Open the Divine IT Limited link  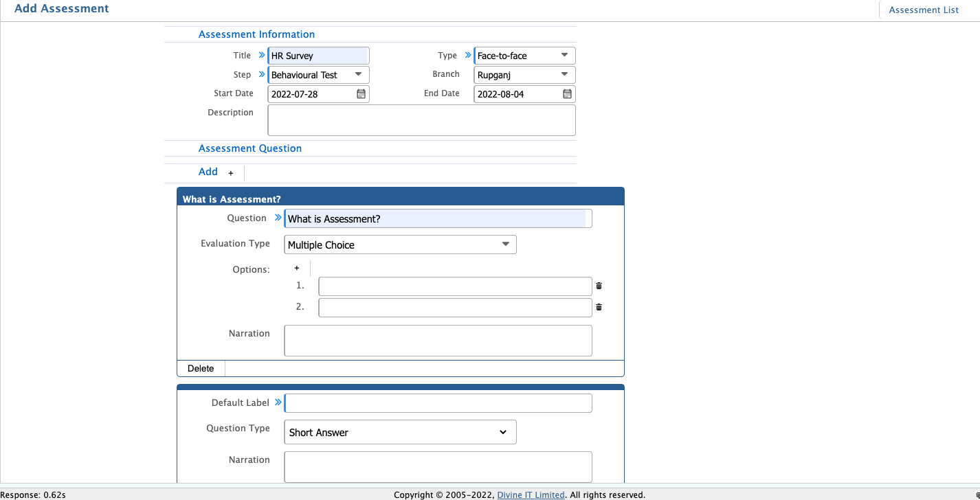(x=531, y=495)
